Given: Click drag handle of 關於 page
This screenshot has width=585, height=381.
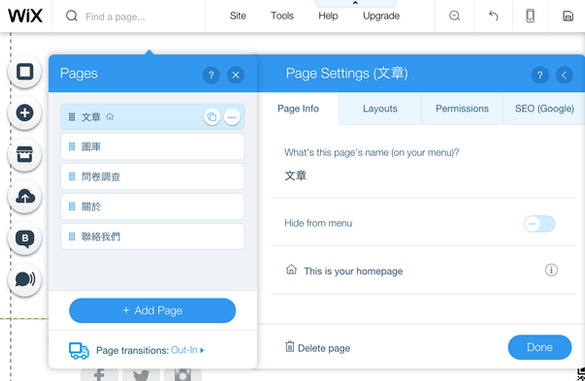Looking at the screenshot, I should [x=72, y=206].
